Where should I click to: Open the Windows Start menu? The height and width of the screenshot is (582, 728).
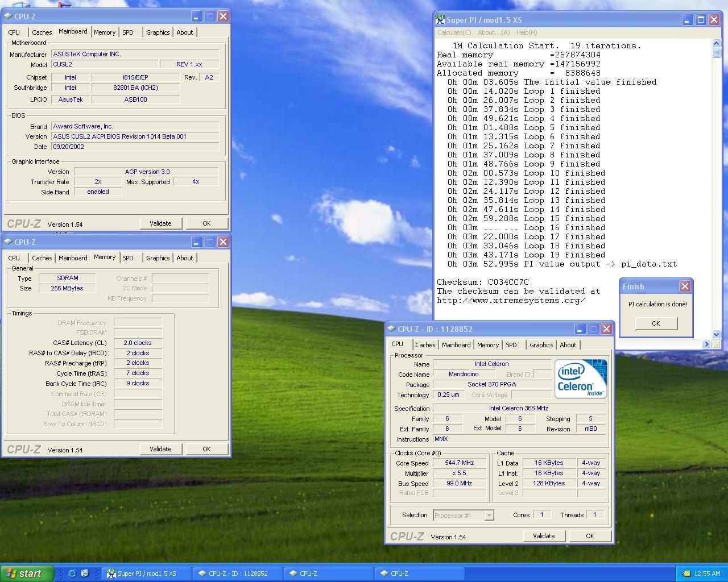click(27, 573)
